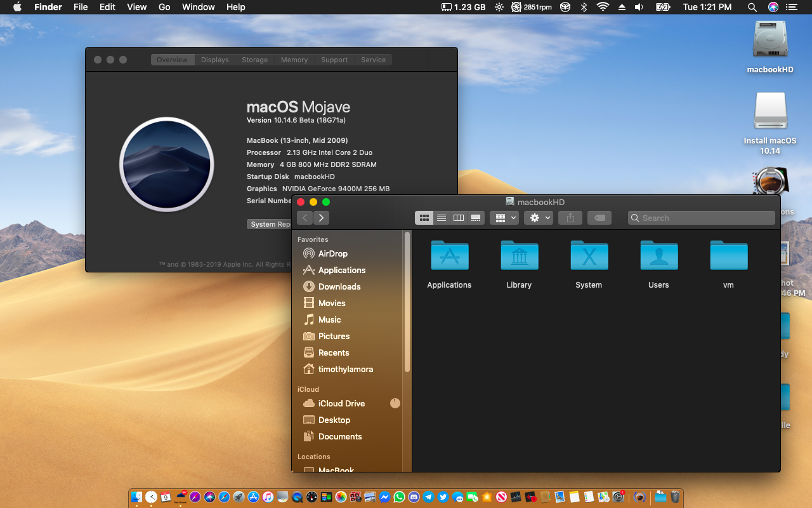The image size is (812, 508).
Task: Select the Overview tab in About This Mac
Action: click(x=173, y=60)
